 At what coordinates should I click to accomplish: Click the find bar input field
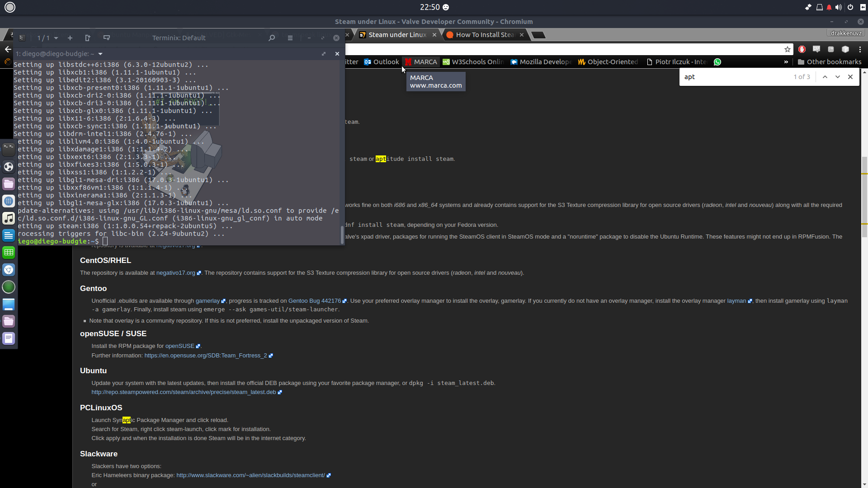coord(737,77)
